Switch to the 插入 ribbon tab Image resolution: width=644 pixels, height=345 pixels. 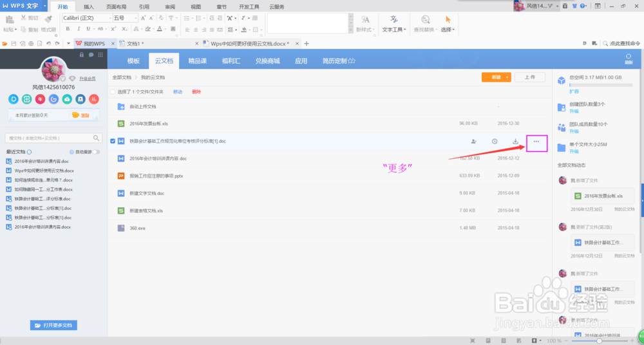tap(89, 7)
